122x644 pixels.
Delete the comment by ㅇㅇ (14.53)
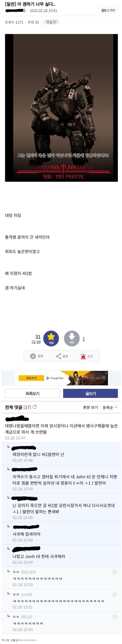tap(115, 594)
